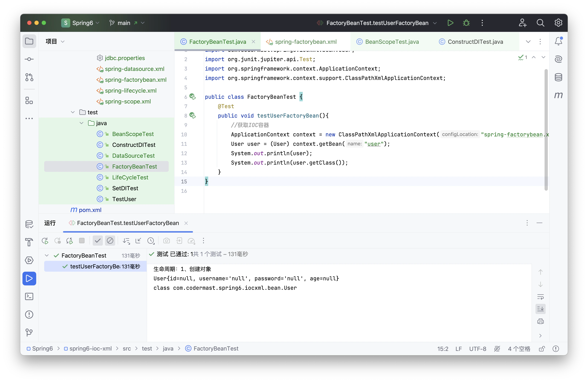Click the Debug bug icon in title bar

click(466, 23)
